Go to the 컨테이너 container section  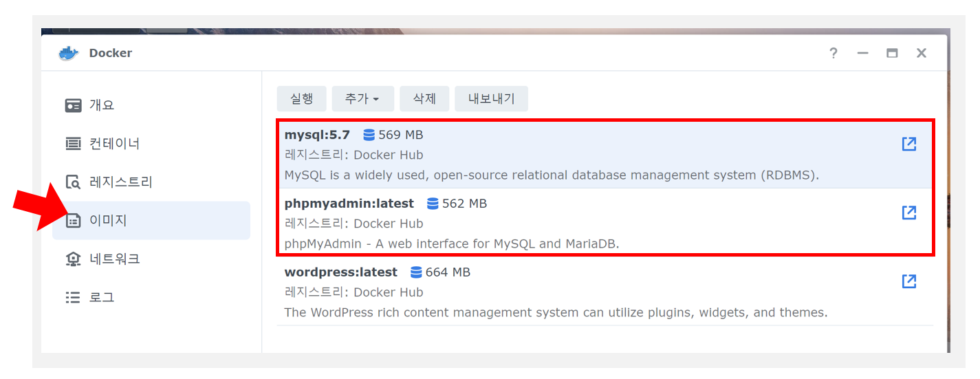[x=151, y=144]
